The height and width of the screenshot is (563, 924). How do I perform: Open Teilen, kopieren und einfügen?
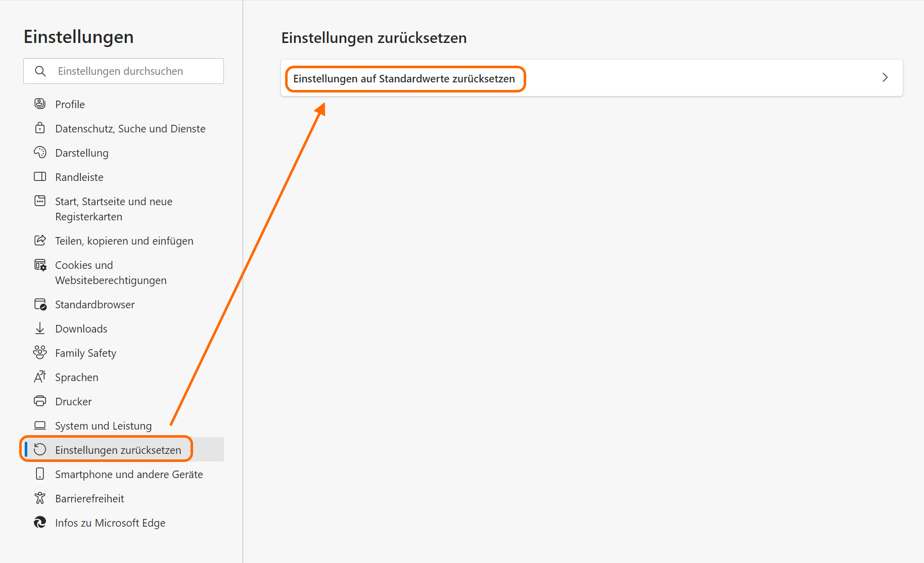tap(124, 241)
